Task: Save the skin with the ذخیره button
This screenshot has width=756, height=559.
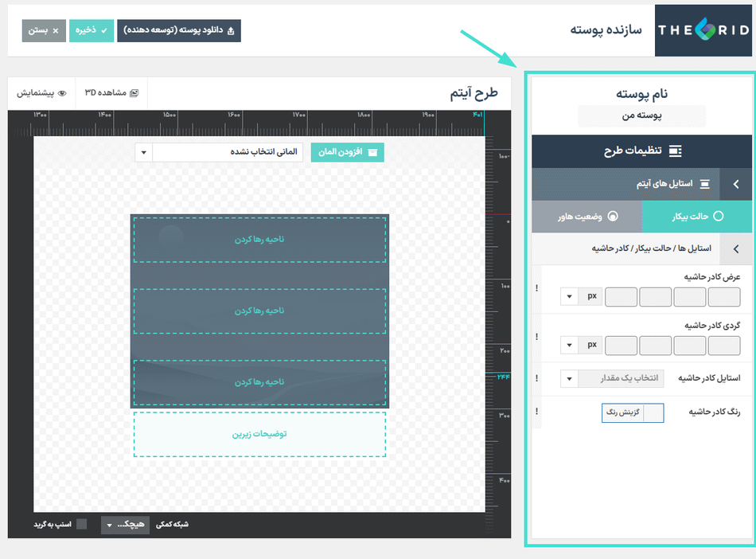Action: click(92, 31)
